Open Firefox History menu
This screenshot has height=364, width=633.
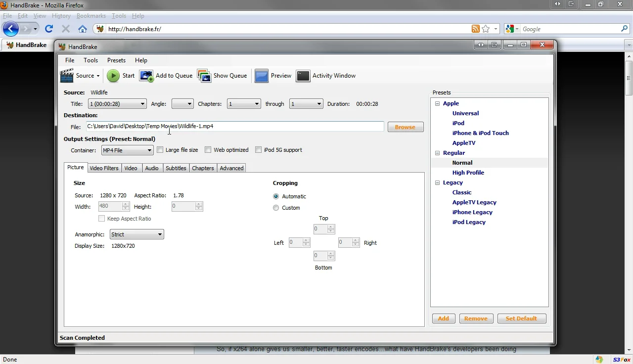point(61,16)
